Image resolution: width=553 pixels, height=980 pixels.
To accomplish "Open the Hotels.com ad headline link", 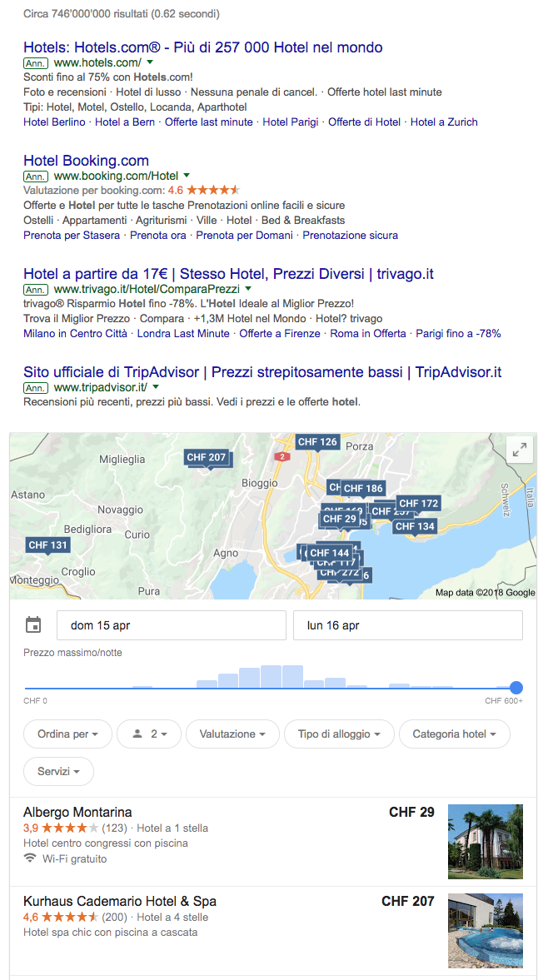I will pyautogui.click(x=203, y=47).
